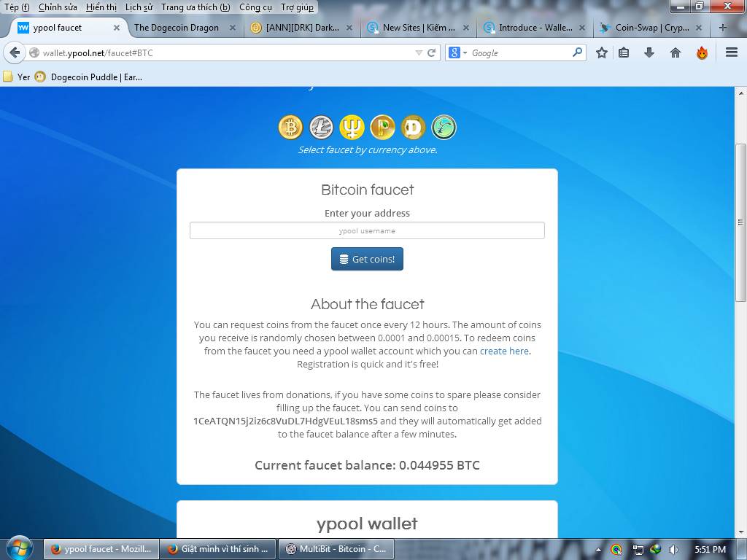Click the scrollbar down arrow
This screenshot has width=747, height=560.
coord(740,532)
